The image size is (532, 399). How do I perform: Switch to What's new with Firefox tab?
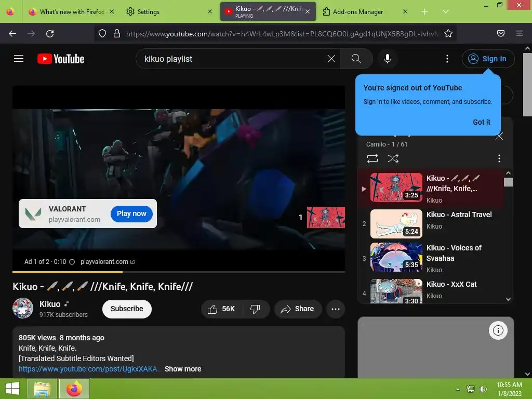click(x=72, y=12)
